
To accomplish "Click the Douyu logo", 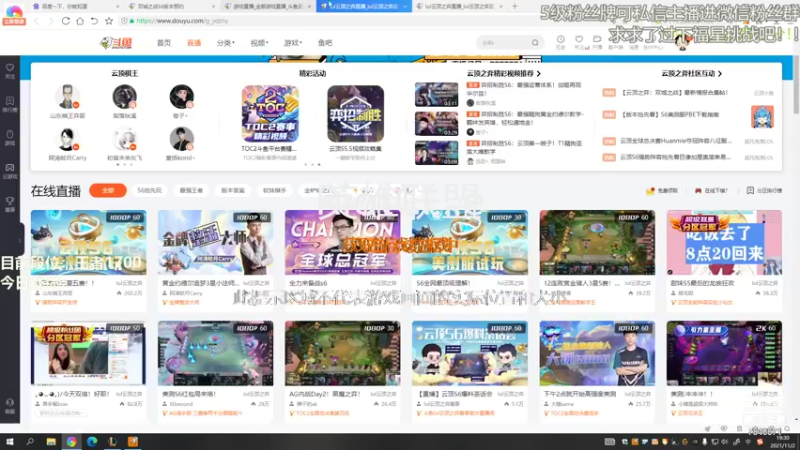I will 116,43.
